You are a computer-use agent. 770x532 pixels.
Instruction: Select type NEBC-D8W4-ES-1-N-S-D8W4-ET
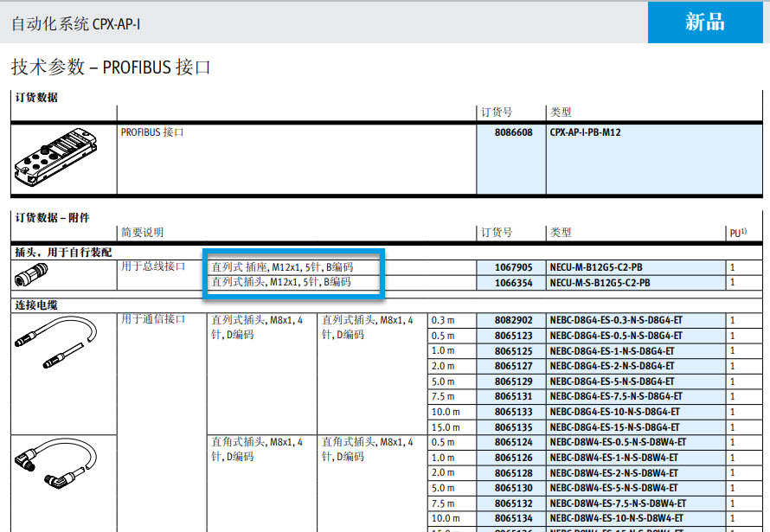(x=614, y=458)
